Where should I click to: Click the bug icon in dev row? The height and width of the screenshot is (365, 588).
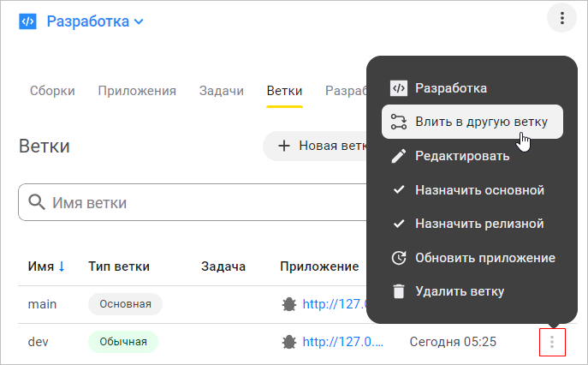click(x=289, y=342)
